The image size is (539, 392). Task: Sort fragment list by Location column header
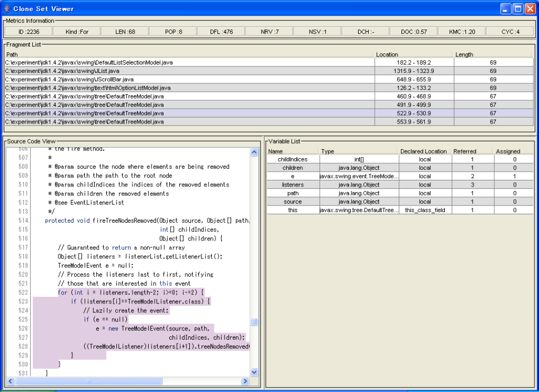[x=414, y=55]
